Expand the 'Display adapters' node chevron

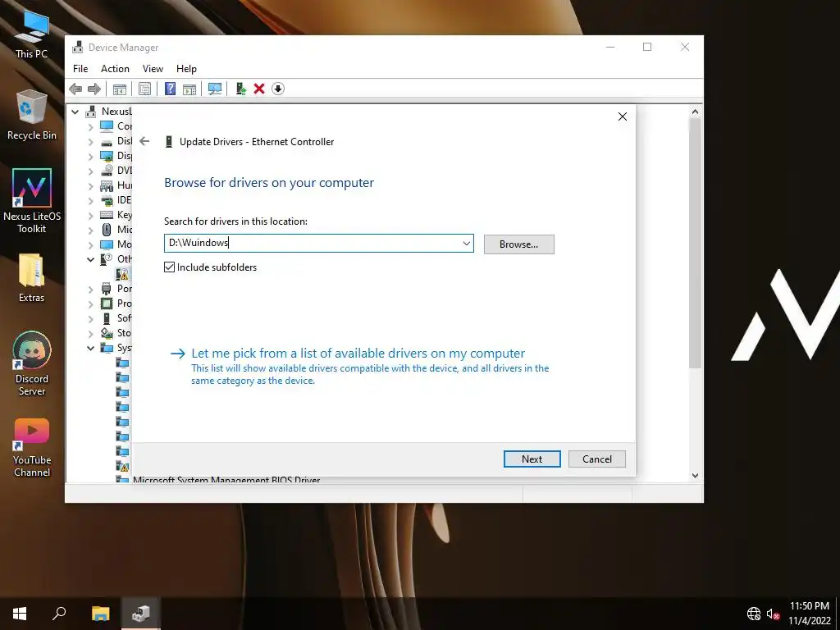(90, 157)
